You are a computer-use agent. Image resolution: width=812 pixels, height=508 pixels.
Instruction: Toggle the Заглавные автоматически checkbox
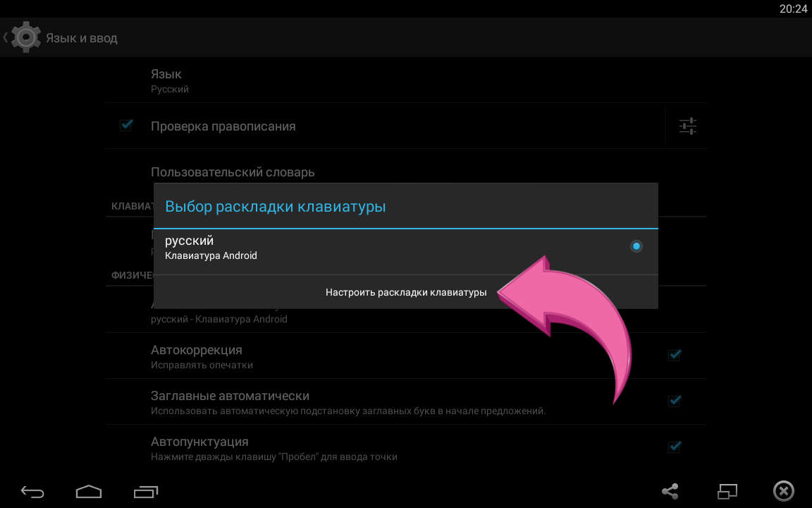(674, 400)
